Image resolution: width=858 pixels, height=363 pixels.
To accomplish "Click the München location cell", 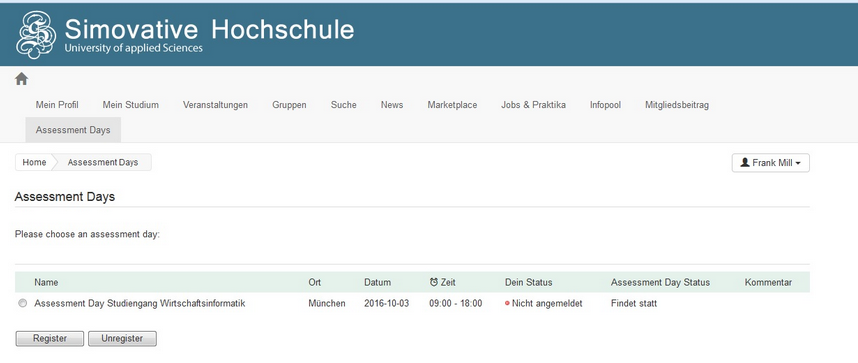I will pyautogui.click(x=327, y=303).
